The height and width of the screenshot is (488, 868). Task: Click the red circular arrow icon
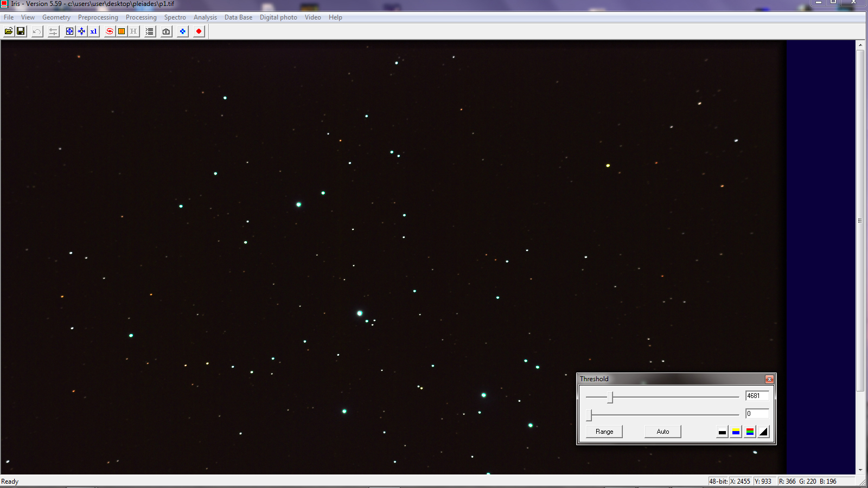(110, 31)
